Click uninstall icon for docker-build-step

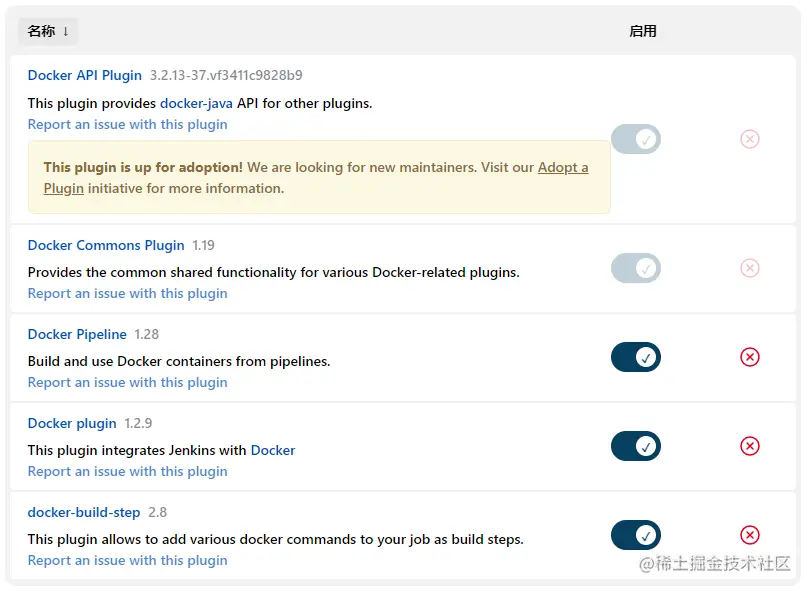749,535
